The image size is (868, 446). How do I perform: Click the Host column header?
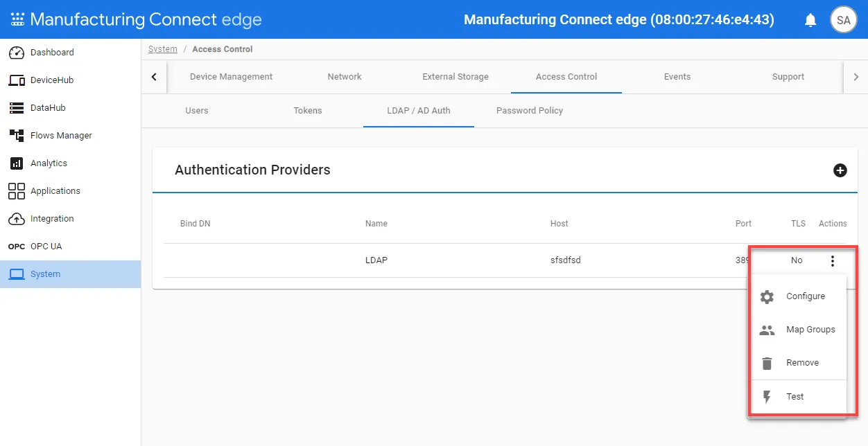[559, 224]
